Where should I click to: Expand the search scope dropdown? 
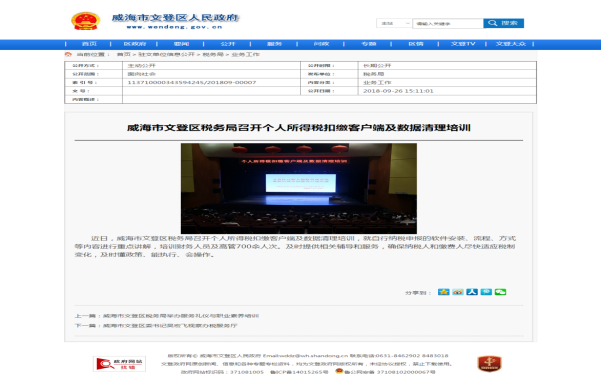pos(394,23)
